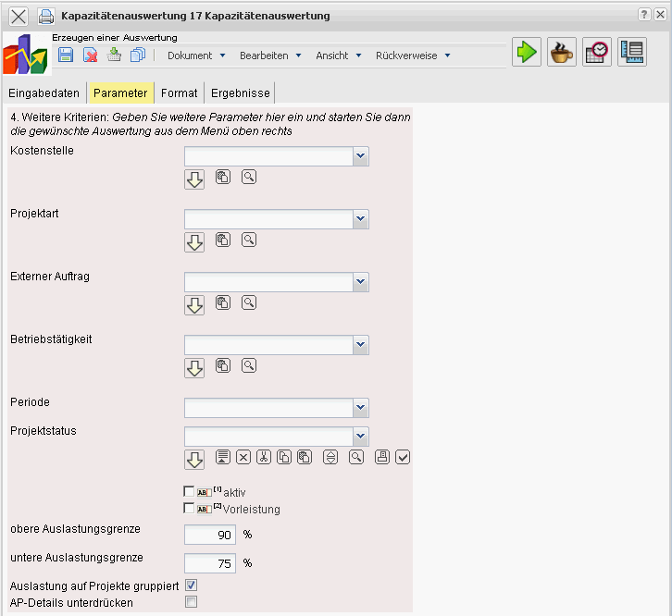Click the blue save disk icon

tap(66, 55)
